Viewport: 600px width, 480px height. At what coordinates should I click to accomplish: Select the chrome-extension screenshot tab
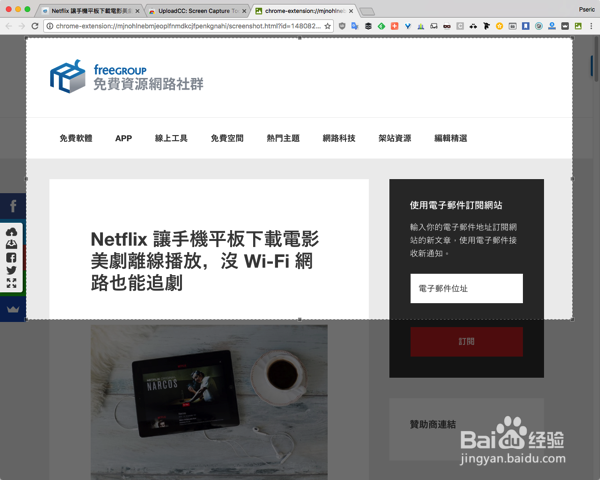click(304, 11)
